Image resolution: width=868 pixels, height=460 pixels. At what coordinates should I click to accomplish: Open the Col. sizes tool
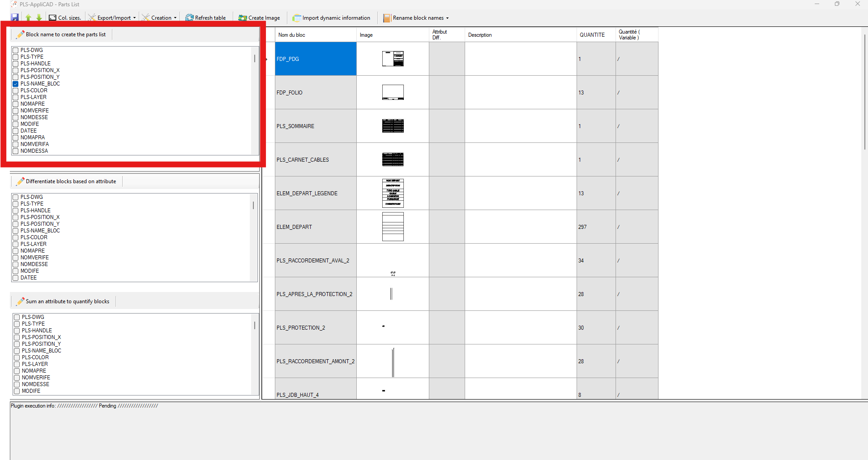point(65,18)
